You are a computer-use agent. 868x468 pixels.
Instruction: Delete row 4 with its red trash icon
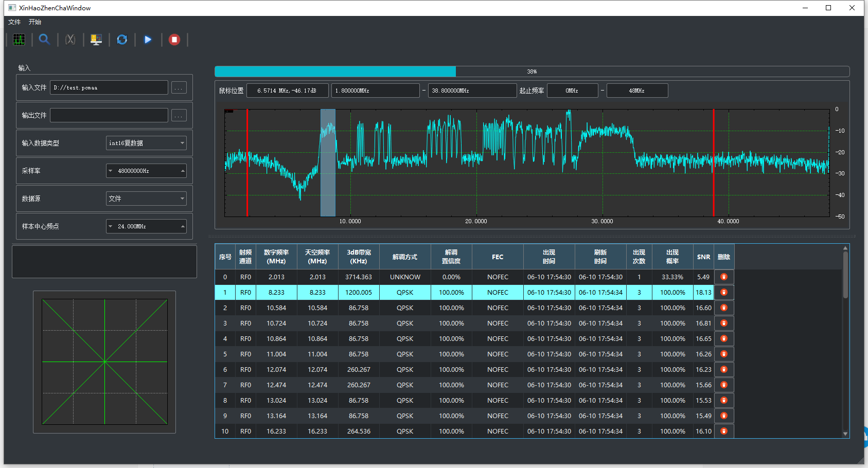[x=724, y=338]
